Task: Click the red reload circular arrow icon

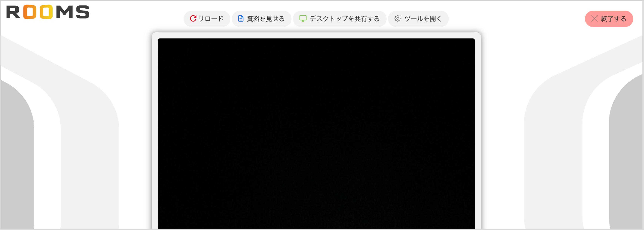Action: 193,18
